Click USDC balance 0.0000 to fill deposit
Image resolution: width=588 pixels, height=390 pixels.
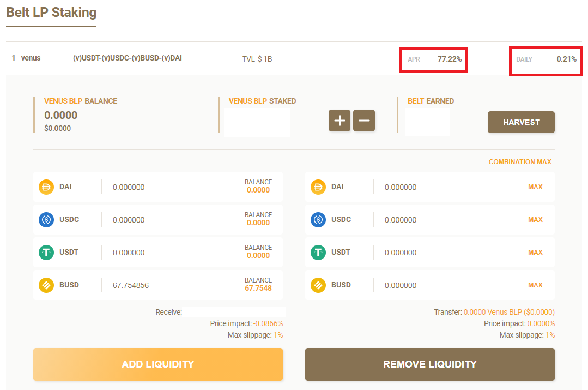pyautogui.click(x=258, y=223)
